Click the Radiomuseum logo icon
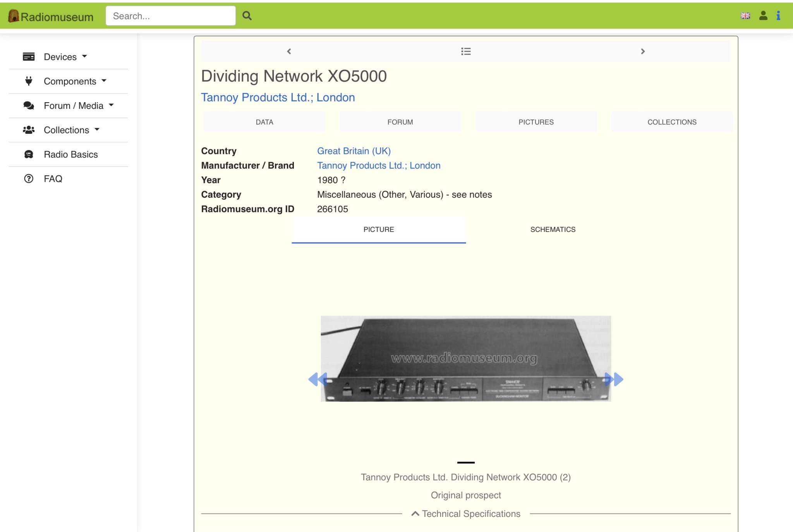 (14, 16)
